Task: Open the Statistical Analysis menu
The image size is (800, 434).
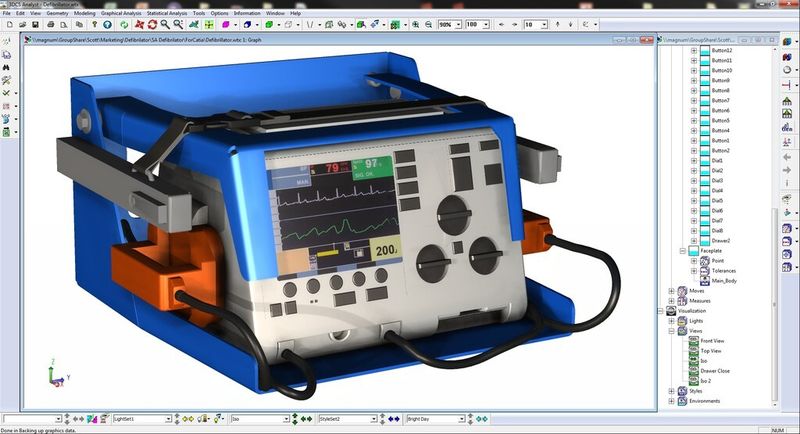Action: coord(167,13)
